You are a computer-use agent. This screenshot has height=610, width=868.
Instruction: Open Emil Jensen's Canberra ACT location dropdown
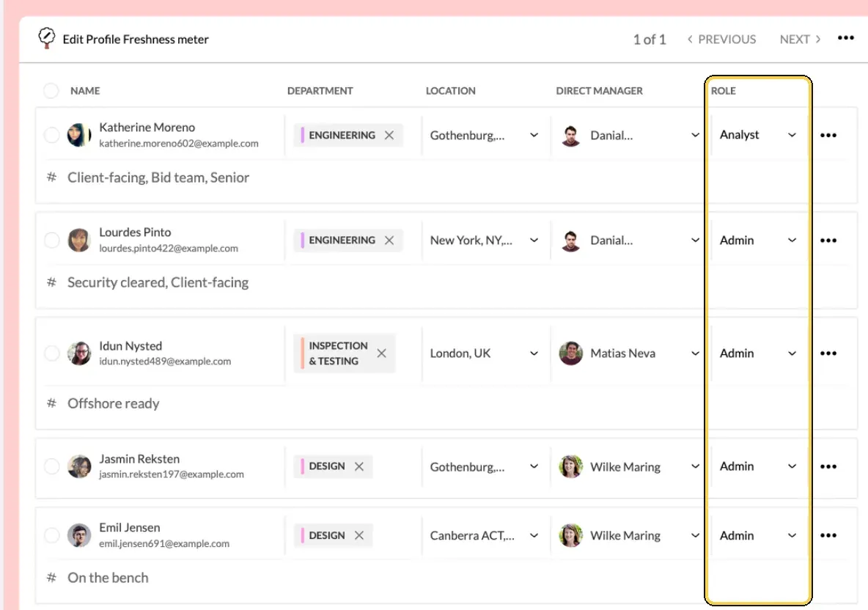pyautogui.click(x=485, y=535)
